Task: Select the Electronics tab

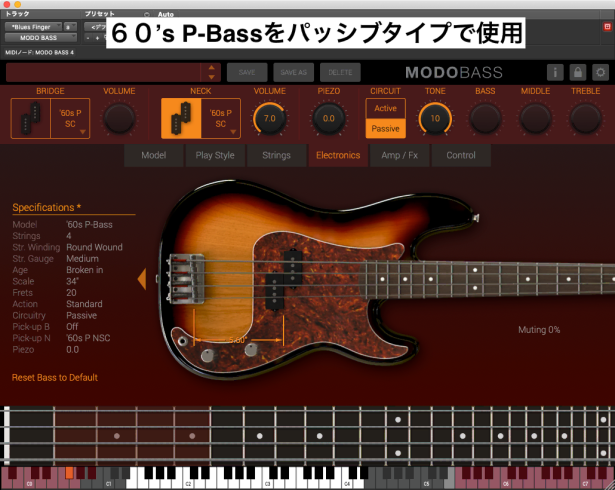Action: pos(338,155)
